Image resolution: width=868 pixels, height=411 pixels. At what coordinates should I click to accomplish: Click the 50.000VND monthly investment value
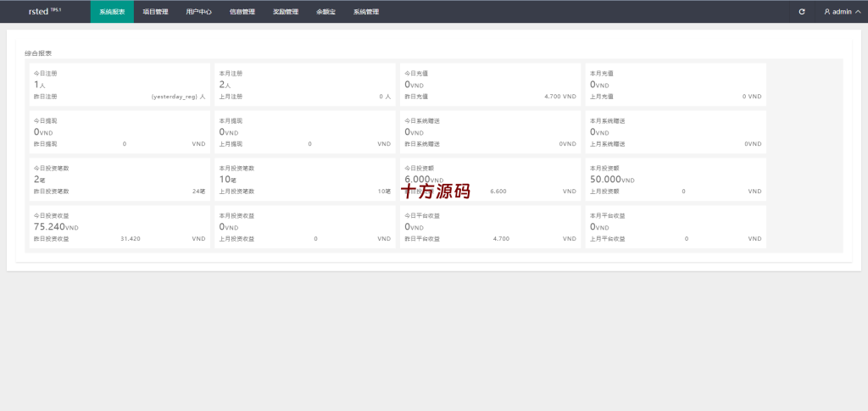click(612, 180)
